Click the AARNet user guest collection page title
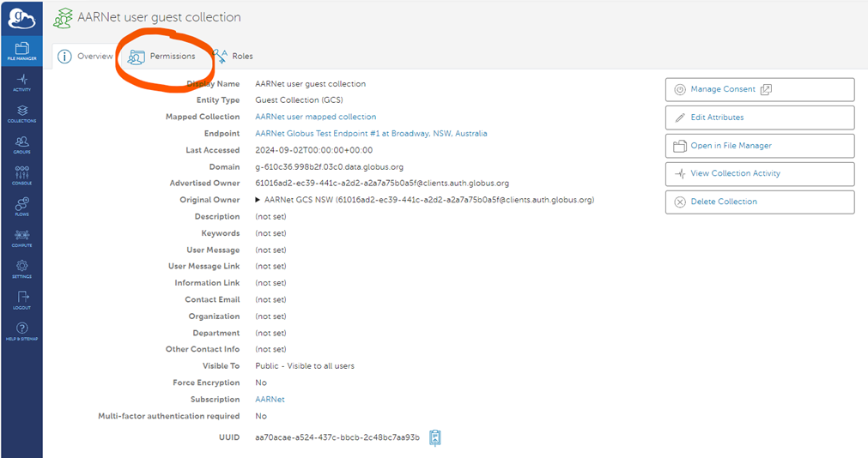868x458 pixels. pyautogui.click(x=160, y=17)
